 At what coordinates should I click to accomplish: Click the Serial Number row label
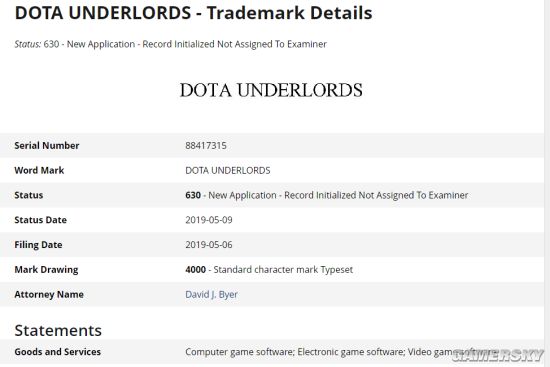coord(47,146)
